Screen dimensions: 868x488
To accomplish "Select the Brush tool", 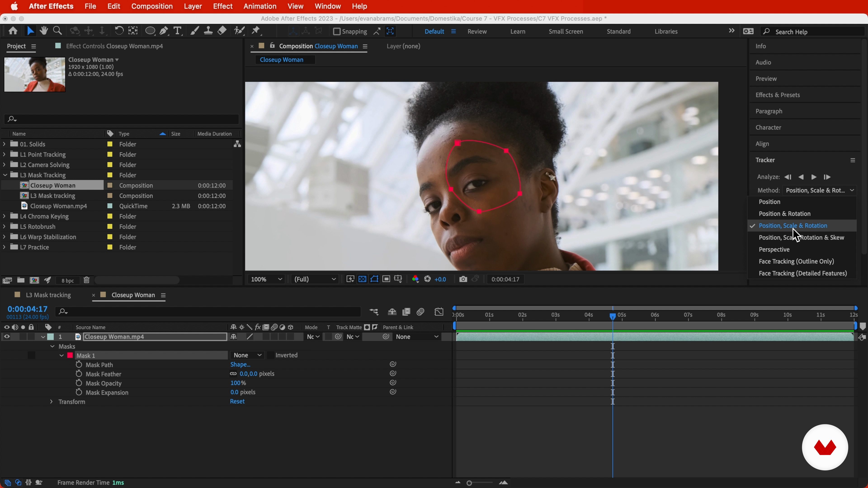I will tap(194, 31).
